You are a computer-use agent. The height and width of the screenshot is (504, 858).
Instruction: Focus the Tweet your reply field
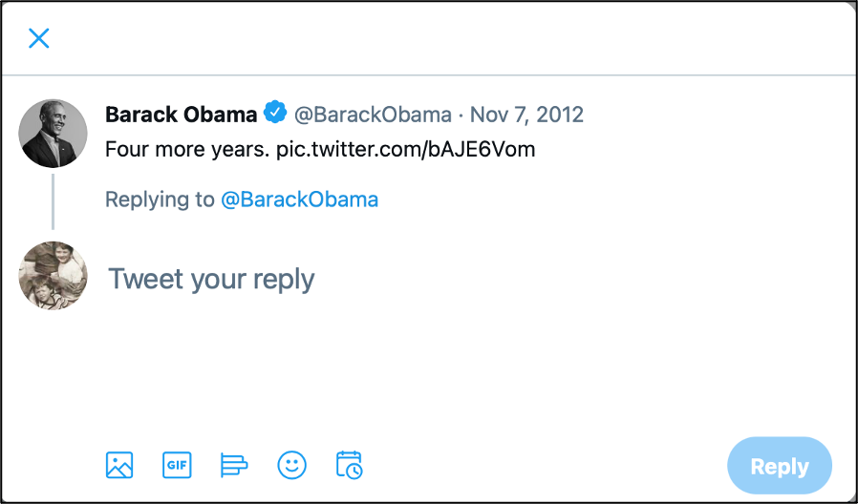coord(211,279)
